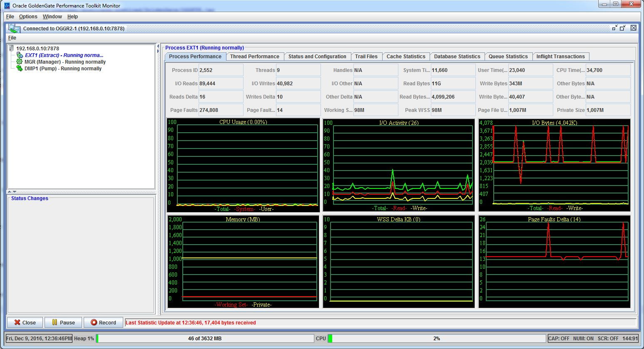Close the inner Connected to OGGR2-1 window

pyautogui.click(x=633, y=28)
